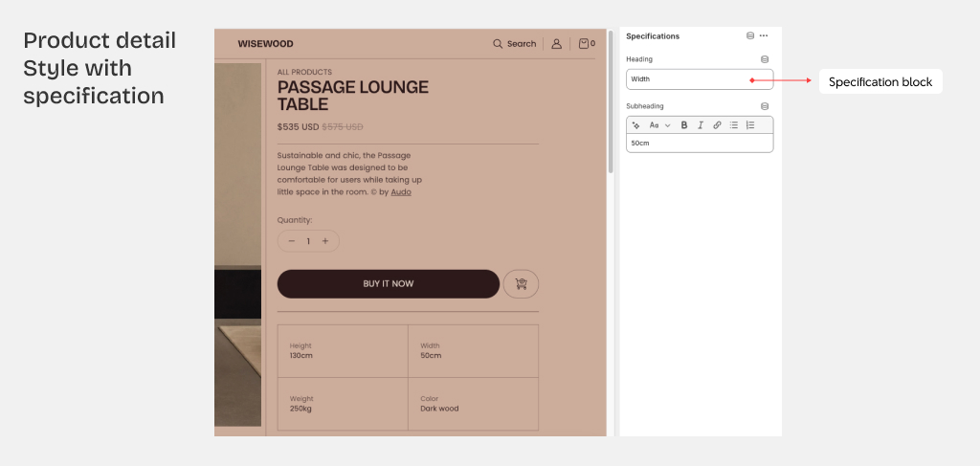
Task: Focus the Subheading text area with 50cm
Action: [700, 143]
